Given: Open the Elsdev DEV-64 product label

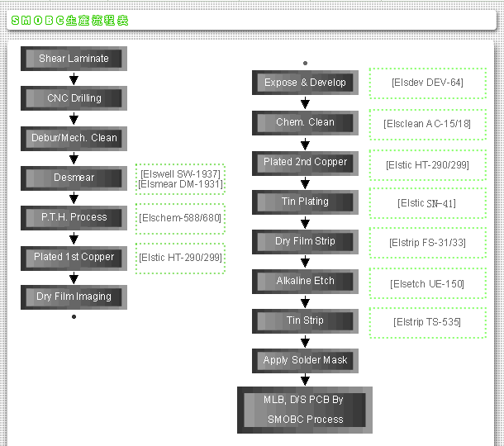Looking at the screenshot, I should pyautogui.click(x=427, y=83).
